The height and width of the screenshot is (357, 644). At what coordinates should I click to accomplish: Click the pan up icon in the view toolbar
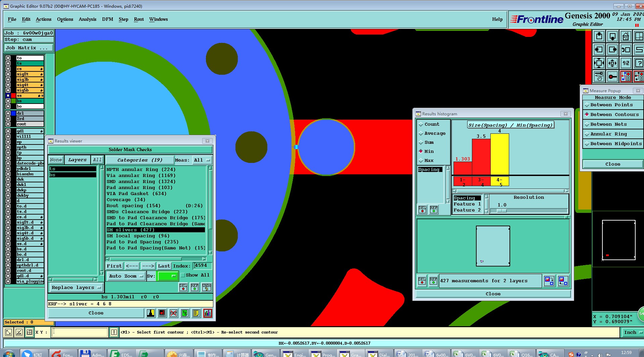599,36
